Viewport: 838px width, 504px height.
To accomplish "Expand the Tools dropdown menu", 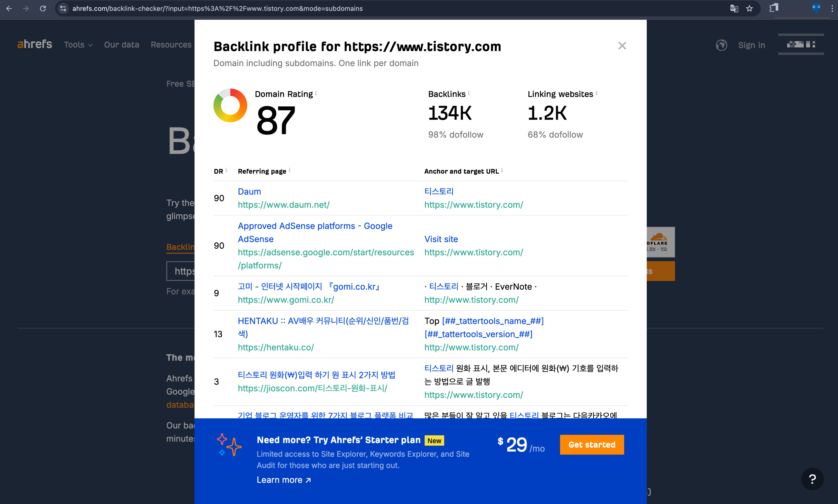I will click(x=78, y=45).
